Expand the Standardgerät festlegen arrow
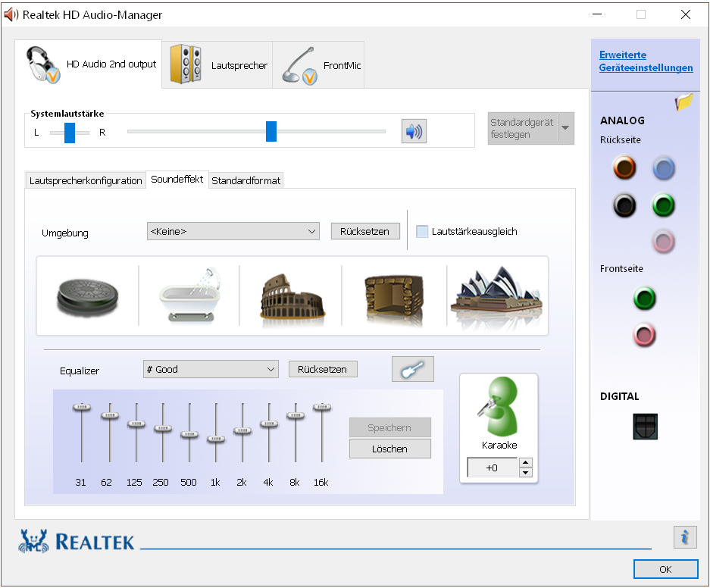The height and width of the screenshot is (588, 710). coord(565,128)
